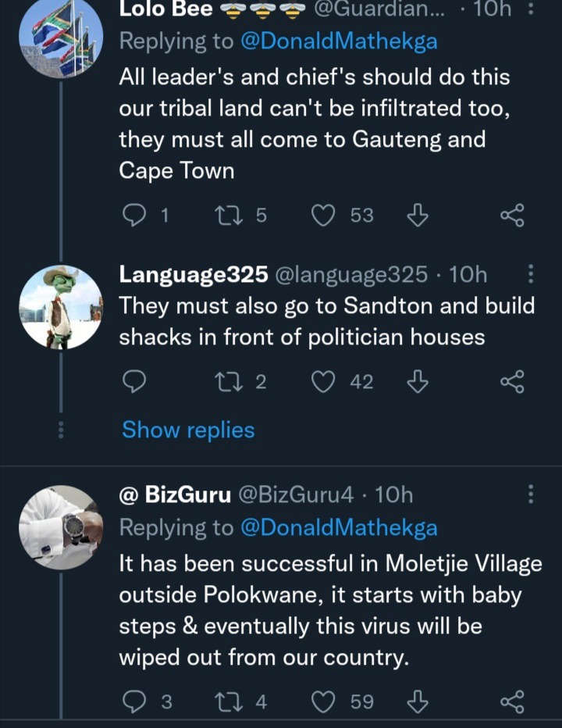The image size is (562, 728).
Task: Open BizGuru's profile avatar with wristwatch
Action: pyautogui.click(x=61, y=527)
